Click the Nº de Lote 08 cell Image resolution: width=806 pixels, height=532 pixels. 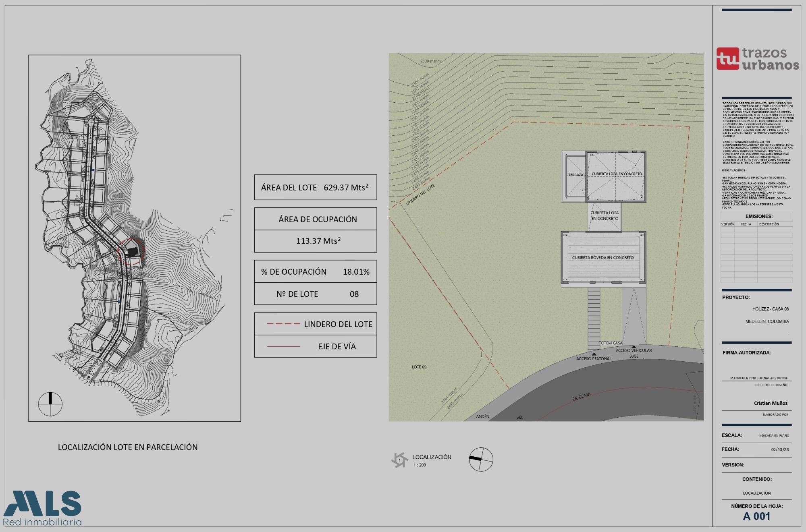315,294
